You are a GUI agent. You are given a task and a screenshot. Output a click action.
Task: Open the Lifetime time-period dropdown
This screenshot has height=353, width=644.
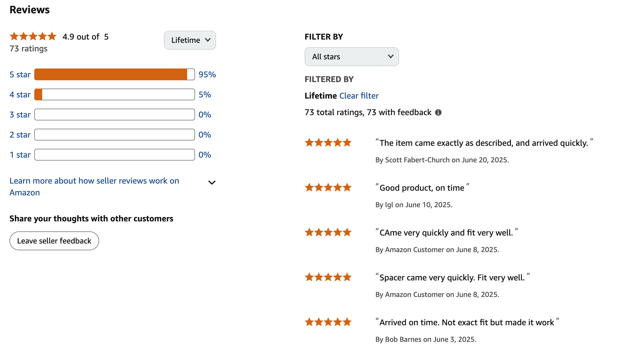click(190, 40)
